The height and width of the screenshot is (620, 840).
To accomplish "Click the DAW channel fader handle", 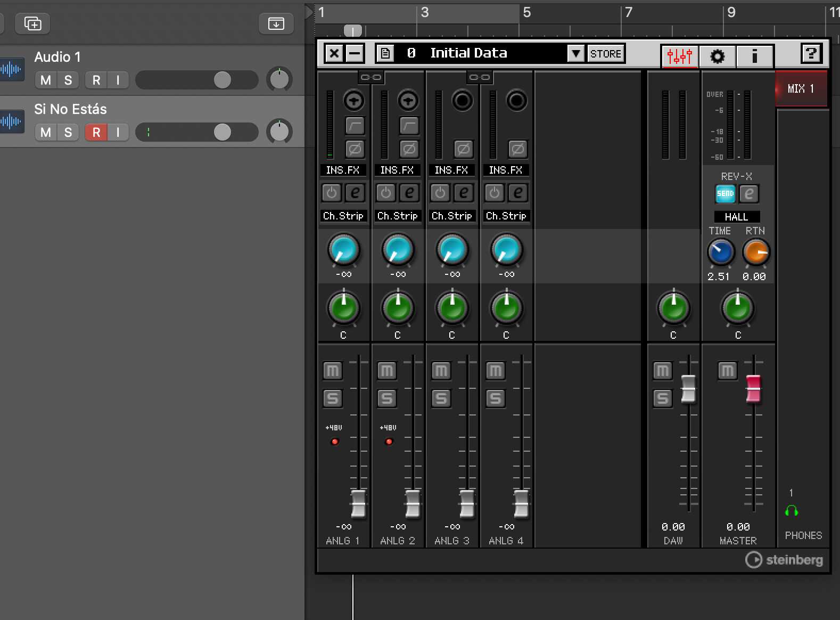I will pos(688,389).
